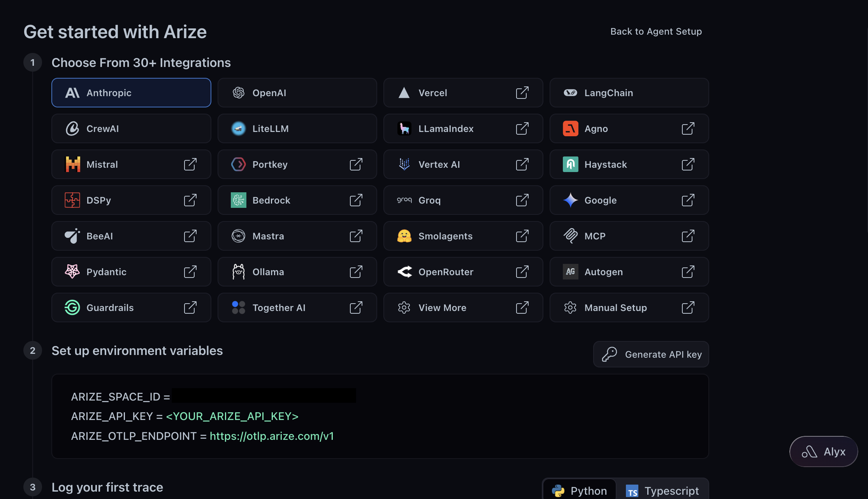Select the OpenRouter integration label
Screen dimensions: 868x499
point(446,272)
